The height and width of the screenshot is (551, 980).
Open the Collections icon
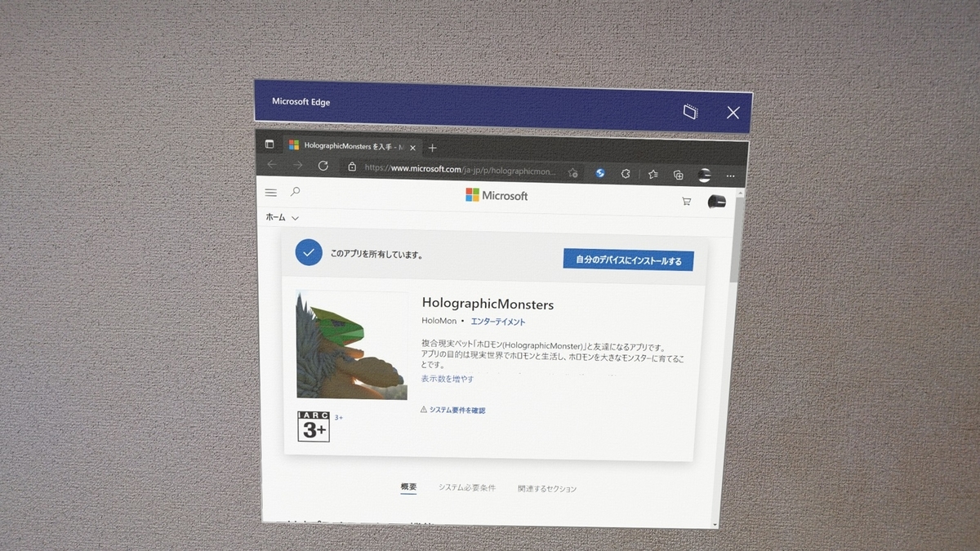678,175
